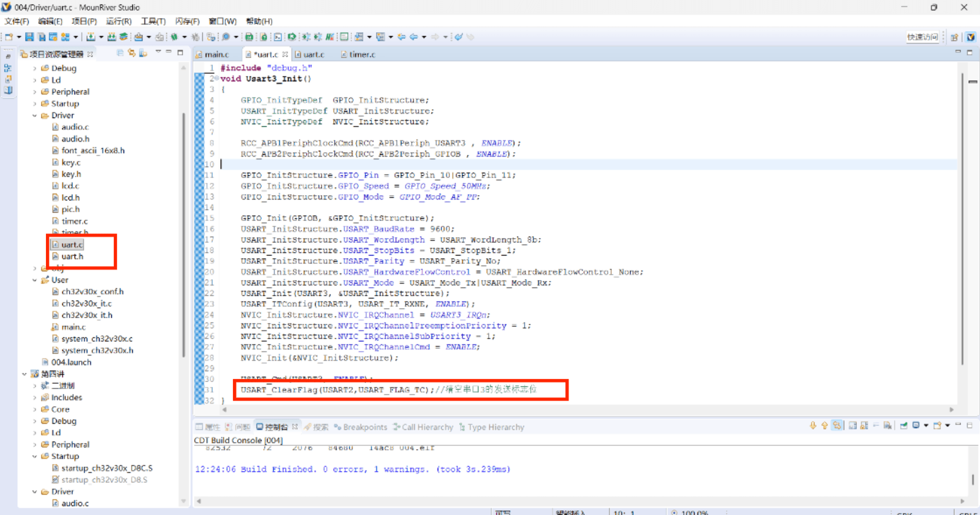980x515 pixels.
Task: Click the New file toolbar icon
Action: coord(9,37)
